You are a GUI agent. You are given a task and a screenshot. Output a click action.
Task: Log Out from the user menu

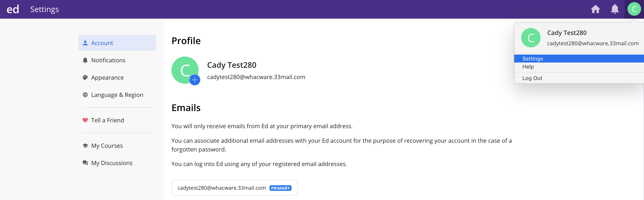click(532, 78)
